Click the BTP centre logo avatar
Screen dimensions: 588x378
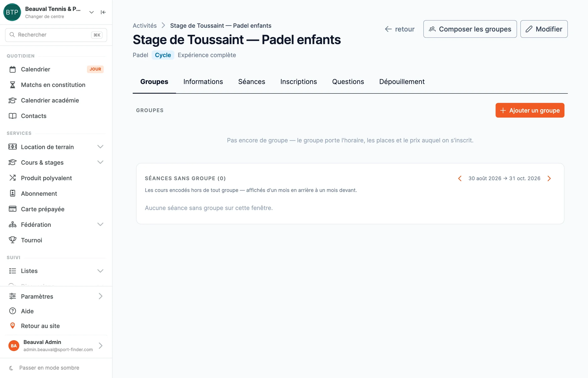tap(12, 12)
